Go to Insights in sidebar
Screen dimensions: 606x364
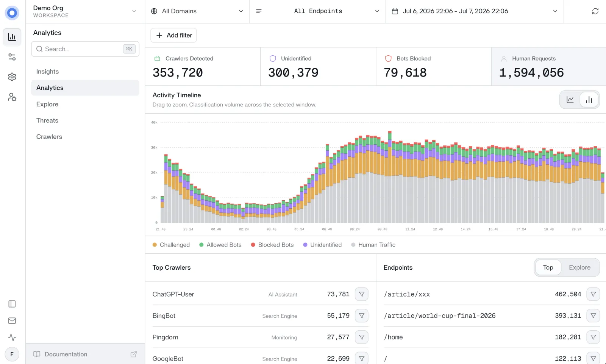[x=85, y=72]
